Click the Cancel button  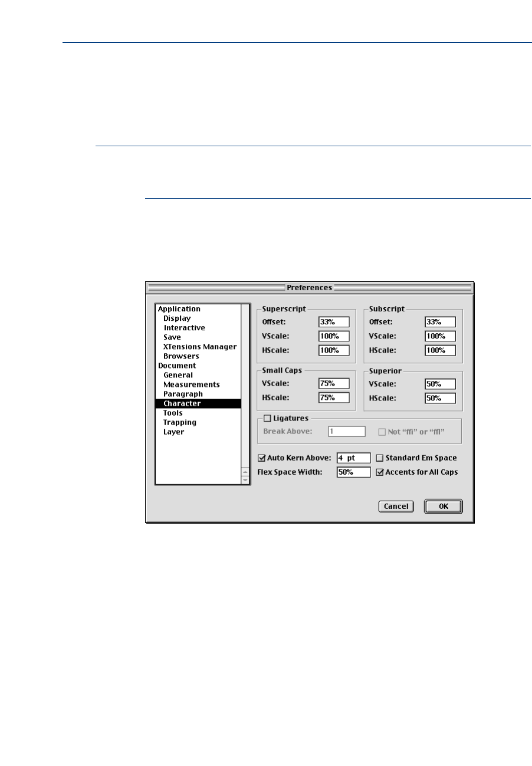(396, 507)
